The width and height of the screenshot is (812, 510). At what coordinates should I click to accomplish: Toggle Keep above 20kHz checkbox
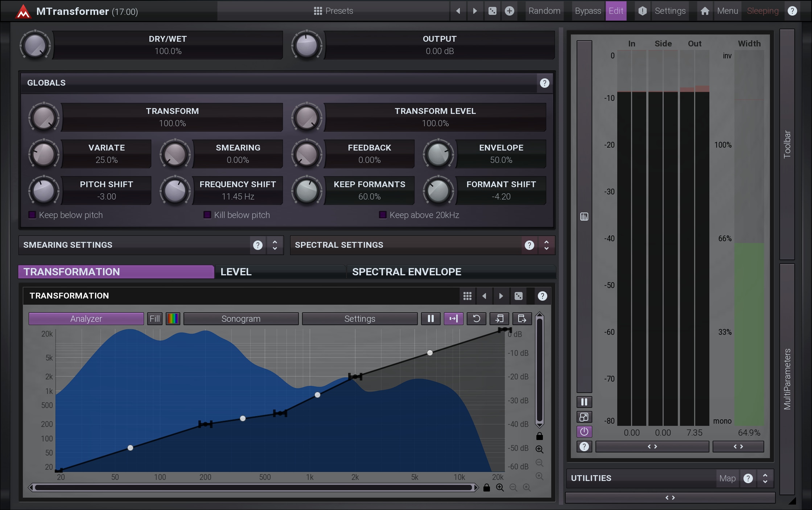click(383, 215)
